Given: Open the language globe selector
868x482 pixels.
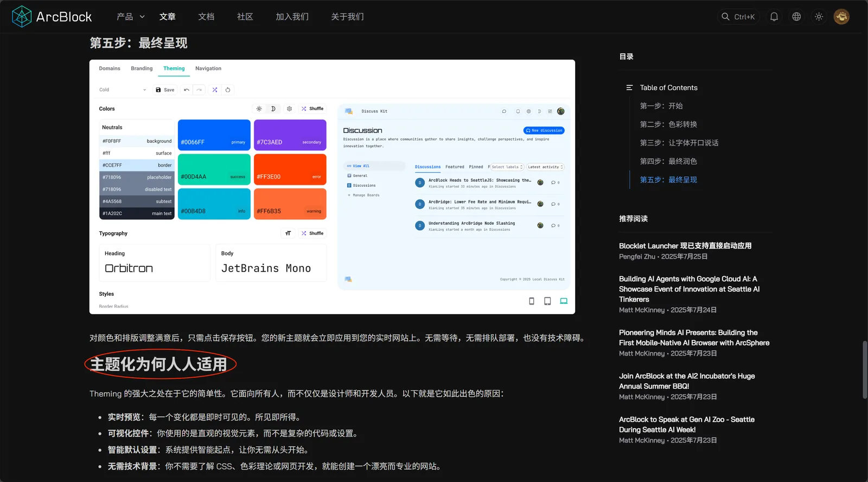Looking at the screenshot, I should tap(796, 17).
